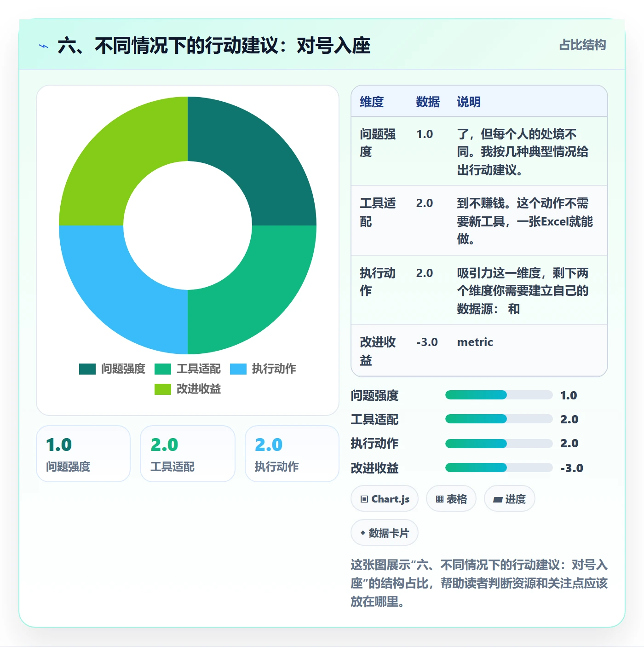The width and height of the screenshot is (644, 647).
Task: Click the 一张Excel就能做 description cell
Action: pos(525,221)
